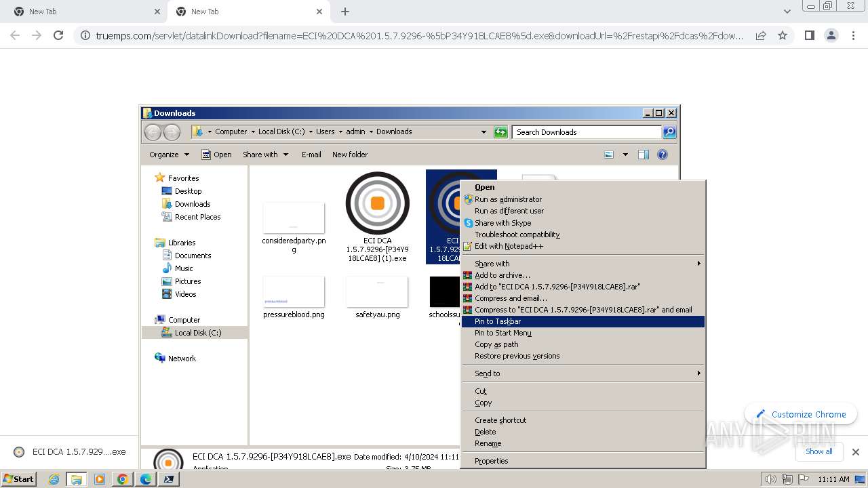This screenshot has width=868, height=488.
Task: Choose Pin to Start Menu
Action: 583,333
